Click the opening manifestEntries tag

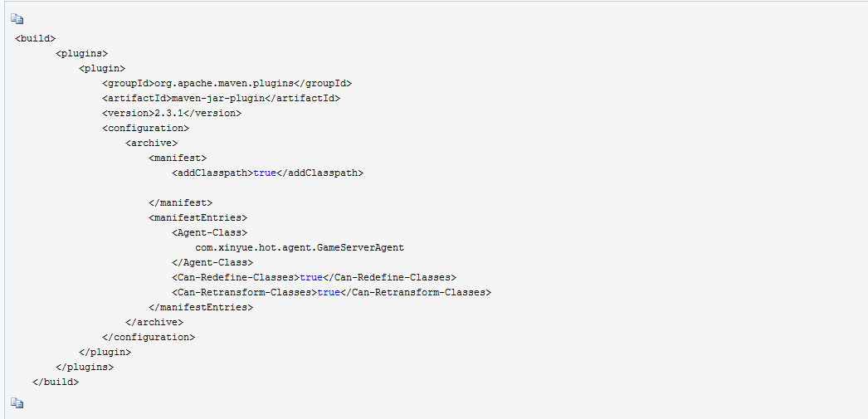point(198,217)
